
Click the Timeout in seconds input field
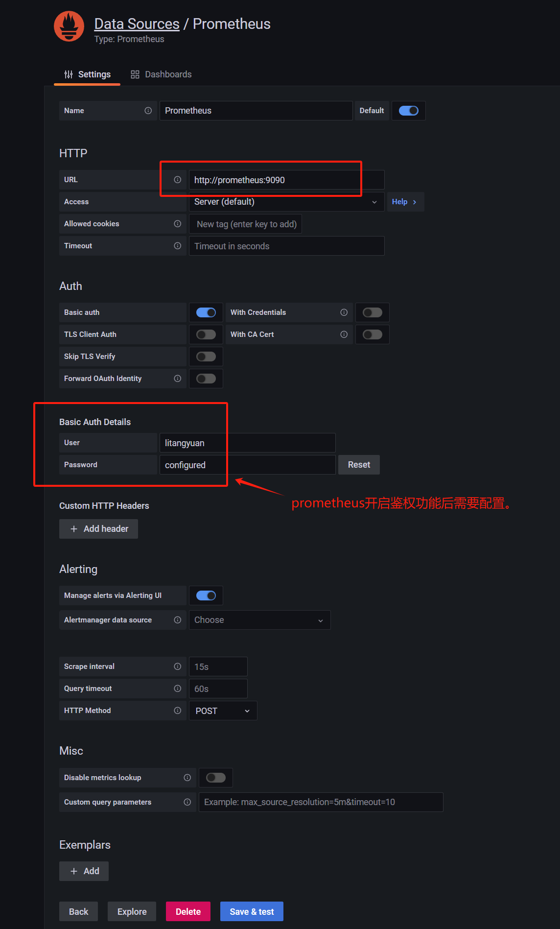pyautogui.click(x=286, y=246)
